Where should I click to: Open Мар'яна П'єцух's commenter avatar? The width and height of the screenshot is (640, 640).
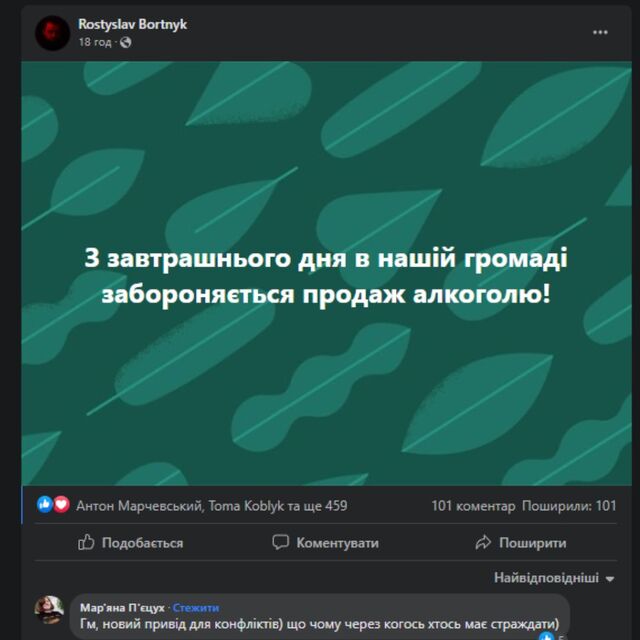click(x=49, y=609)
